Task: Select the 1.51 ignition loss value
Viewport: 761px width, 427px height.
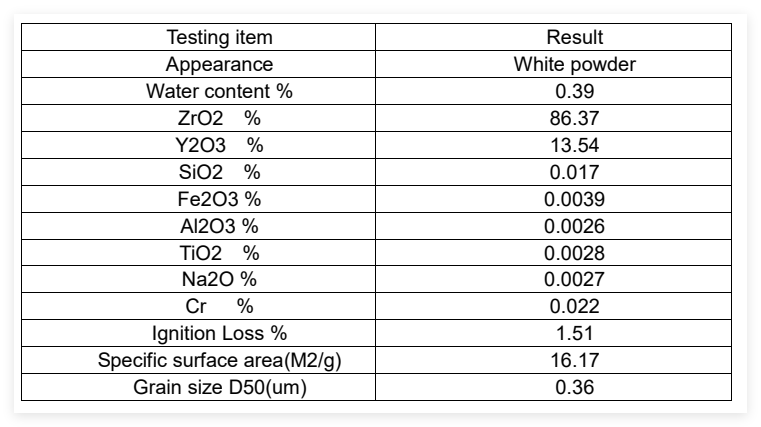Action: [x=574, y=334]
